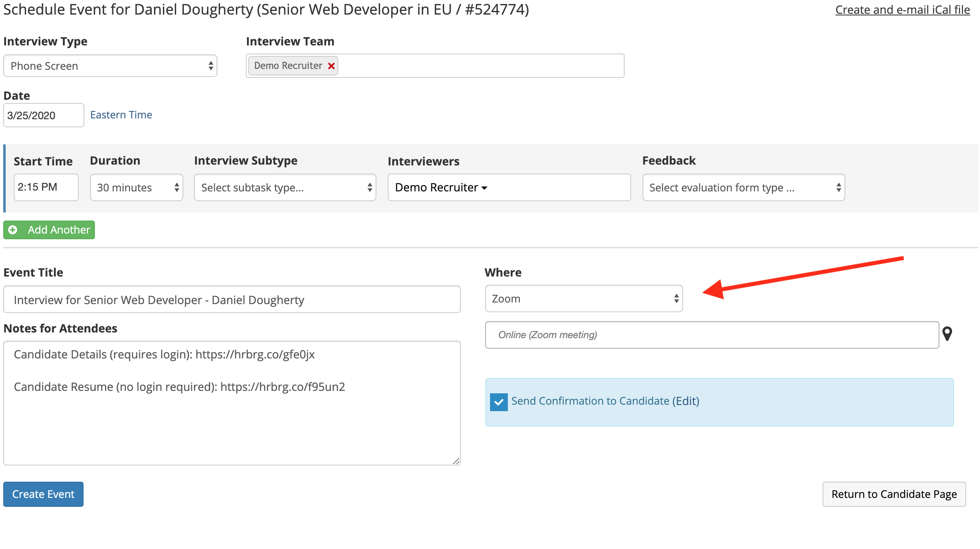
Task: Open the Duration dropdown
Action: pyautogui.click(x=136, y=187)
